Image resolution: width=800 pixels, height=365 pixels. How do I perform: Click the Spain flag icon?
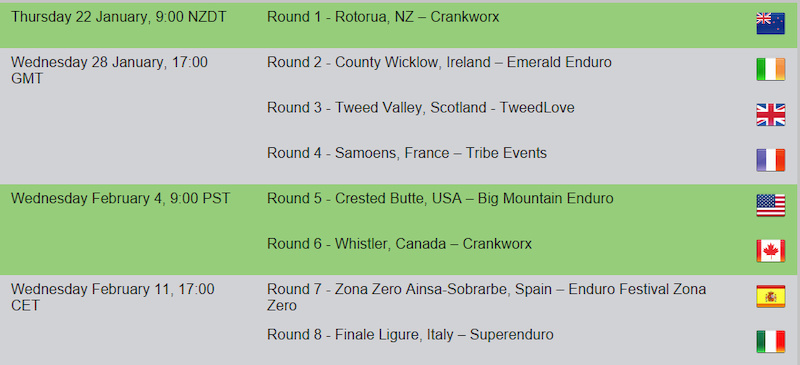pos(770,296)
